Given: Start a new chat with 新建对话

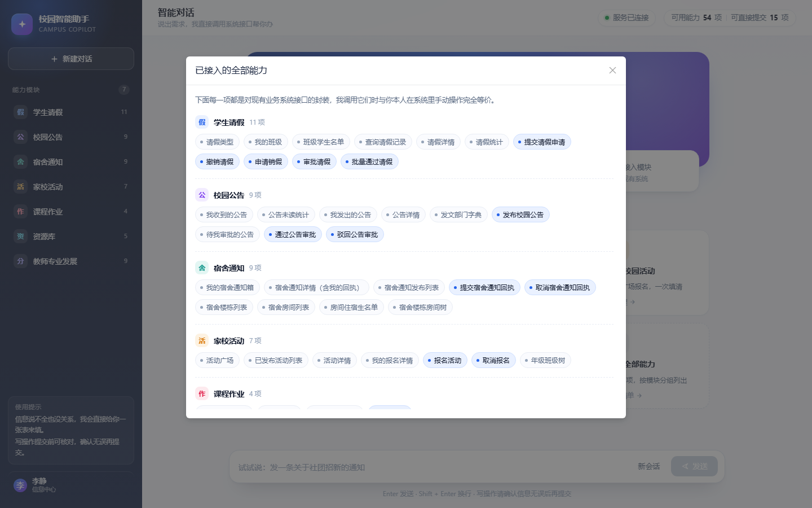Looking at the screenshot, I should tap(71, 59).
